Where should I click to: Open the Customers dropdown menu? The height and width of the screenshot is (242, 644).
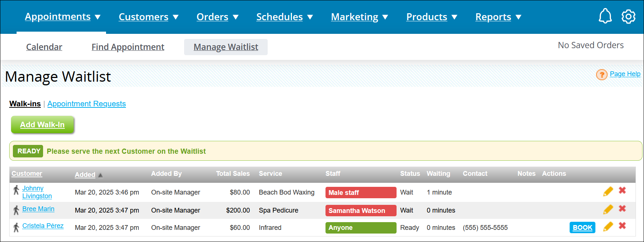point(148,17)
